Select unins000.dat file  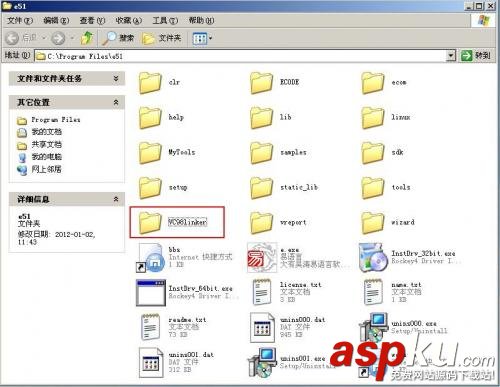click(262, 328)
